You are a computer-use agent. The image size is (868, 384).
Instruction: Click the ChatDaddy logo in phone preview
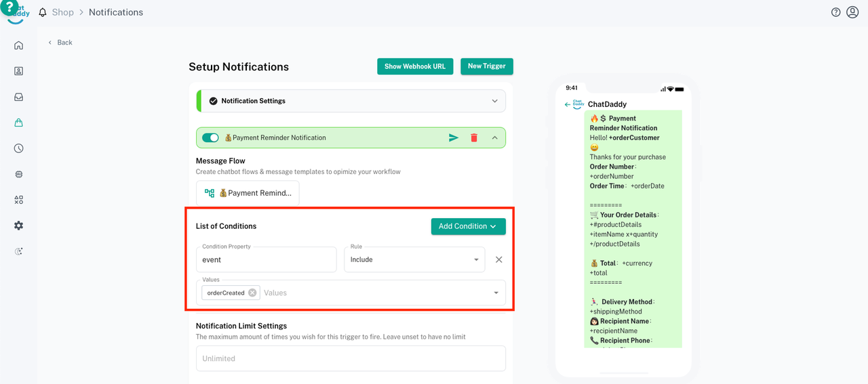pos(578,104)
